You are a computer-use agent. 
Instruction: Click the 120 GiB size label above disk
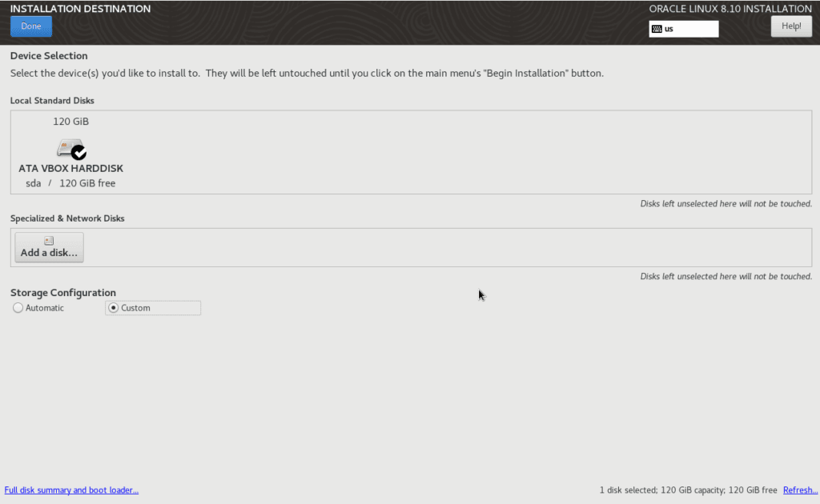pyautogui.click(x=70, y=121)
